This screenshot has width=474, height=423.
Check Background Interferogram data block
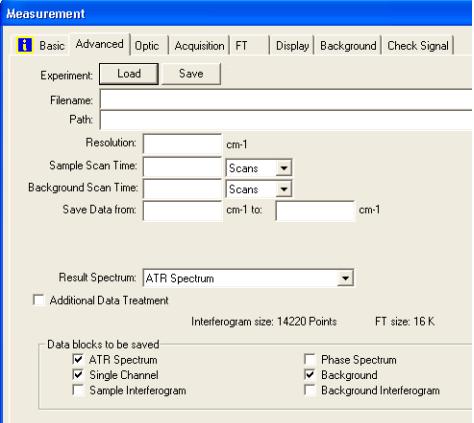click(x=310, y=390)
